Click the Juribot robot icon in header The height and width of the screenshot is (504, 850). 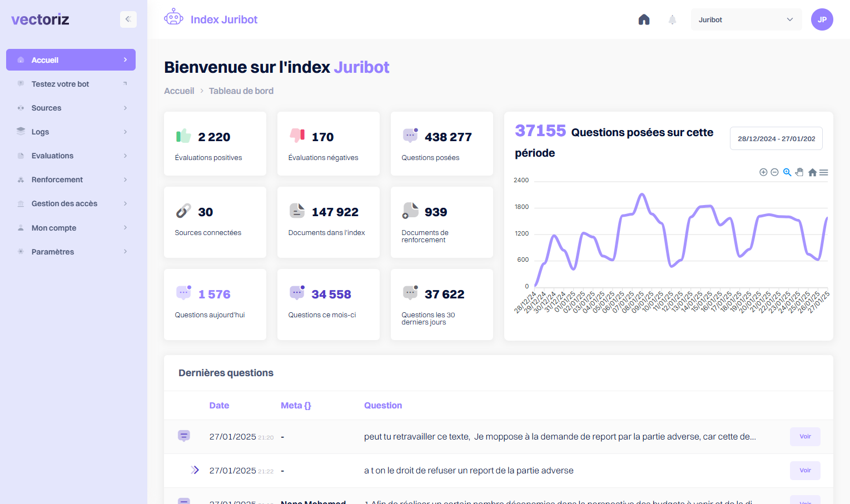click(173, 17)
